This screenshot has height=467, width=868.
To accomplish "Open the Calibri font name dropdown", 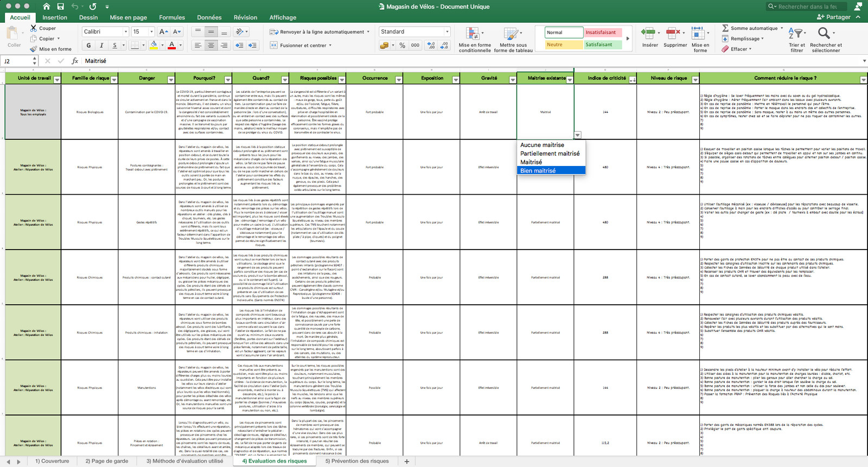I will pyautogui.click(x=125, y=31).
